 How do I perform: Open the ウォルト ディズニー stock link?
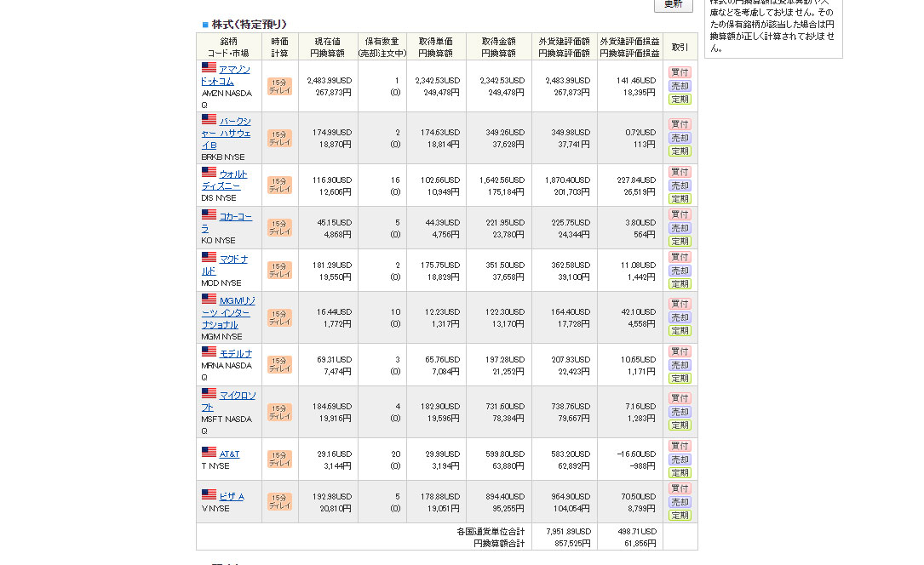click(x=225, y=180)
